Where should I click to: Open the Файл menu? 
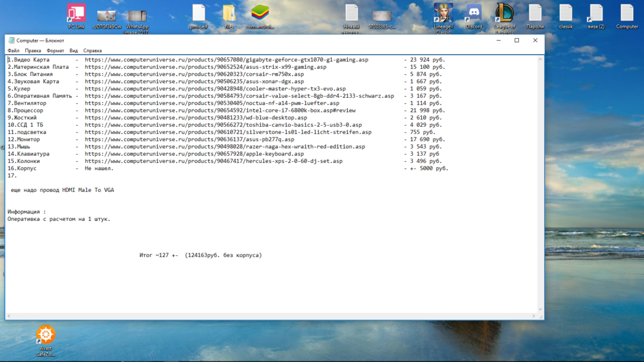point(14,51)
